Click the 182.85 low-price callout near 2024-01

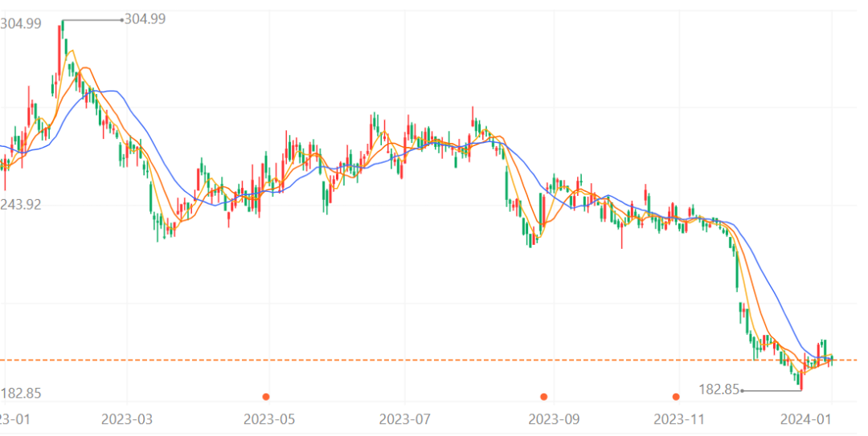(719, 389)
